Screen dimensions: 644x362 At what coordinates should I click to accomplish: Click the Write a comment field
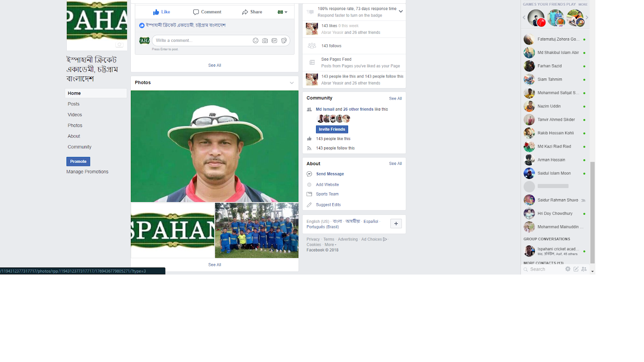point(201,40)
